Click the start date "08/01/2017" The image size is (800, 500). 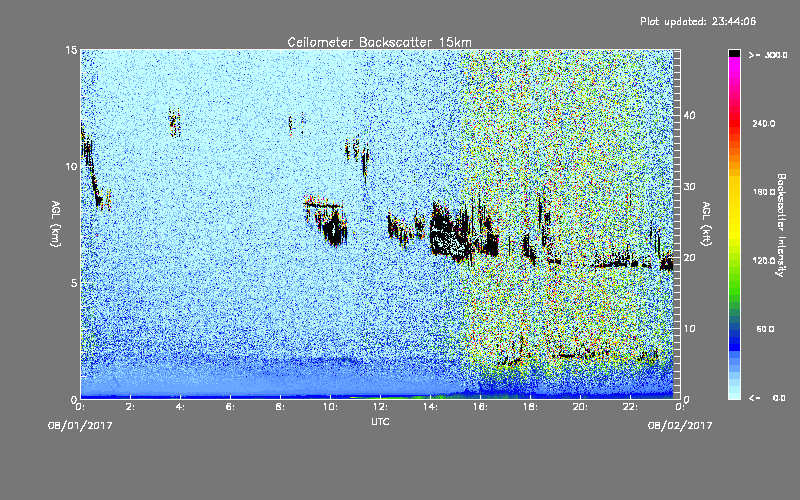(x=80, y=426)
